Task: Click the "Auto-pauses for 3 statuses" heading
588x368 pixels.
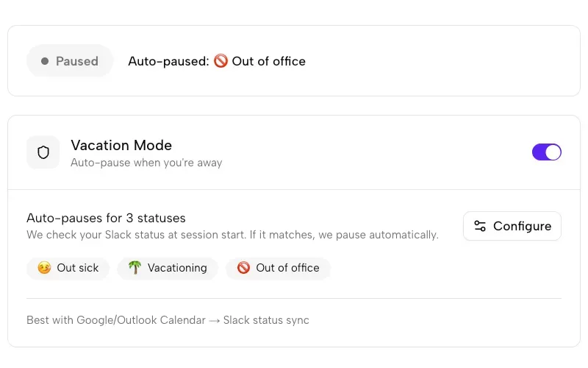Action: tap(106, 218)
